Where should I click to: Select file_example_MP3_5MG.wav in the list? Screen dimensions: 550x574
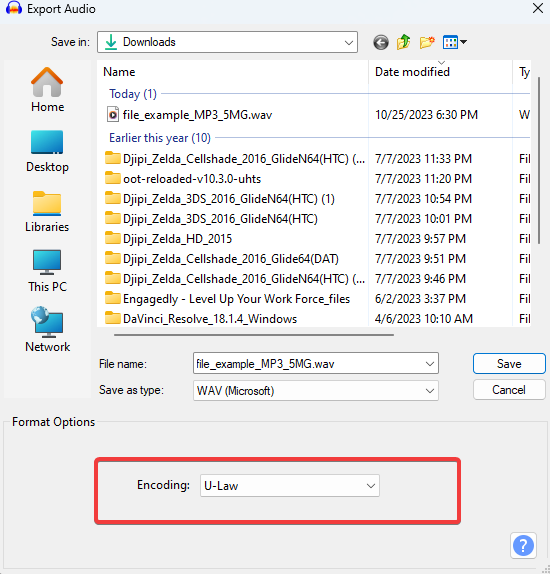point(197,115)
